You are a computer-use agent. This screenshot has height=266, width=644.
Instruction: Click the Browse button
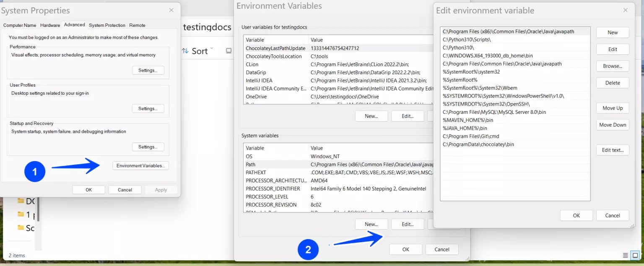(612, 66)
